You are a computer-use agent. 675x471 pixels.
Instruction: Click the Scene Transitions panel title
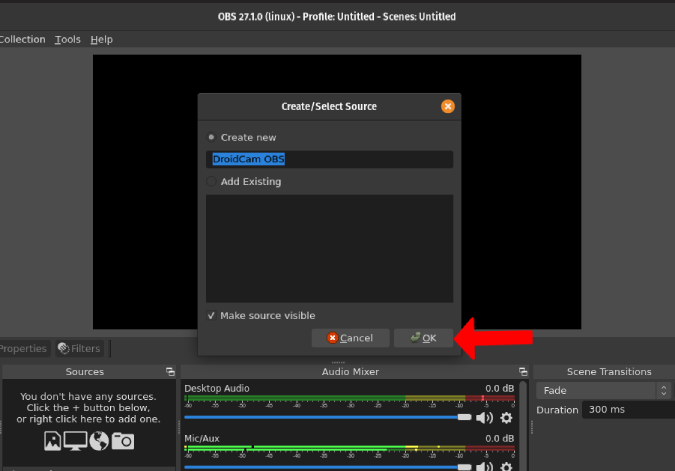pos(609,372)
